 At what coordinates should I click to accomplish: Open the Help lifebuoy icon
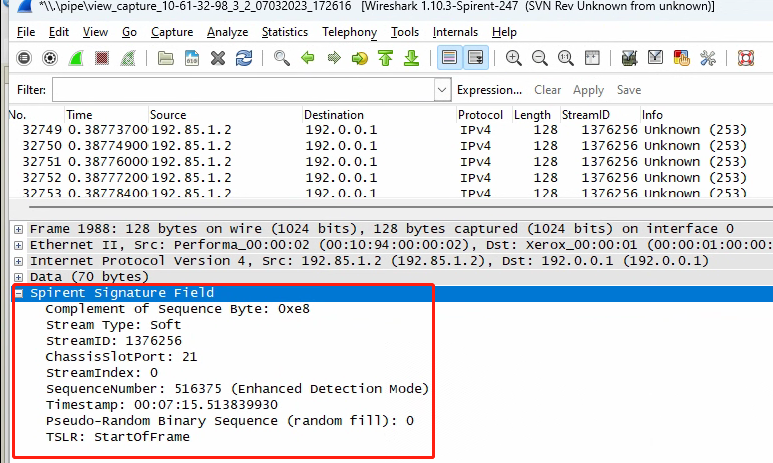(744, 58)
